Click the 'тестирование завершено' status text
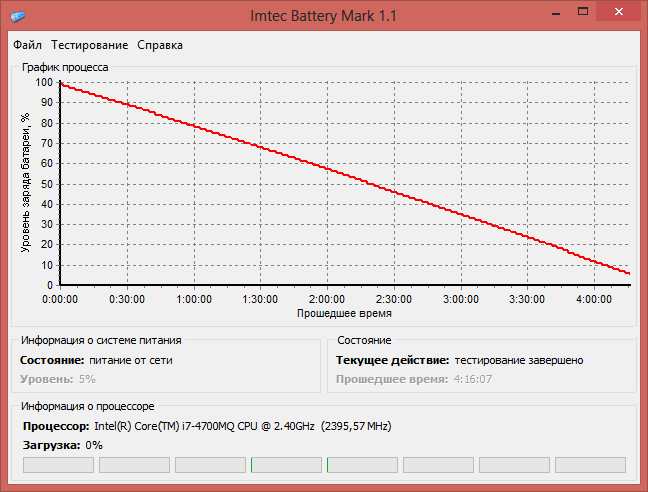Image resolution: width=648 pixels, height=492 pixels. pyautogui.click(x=519, y=360)
